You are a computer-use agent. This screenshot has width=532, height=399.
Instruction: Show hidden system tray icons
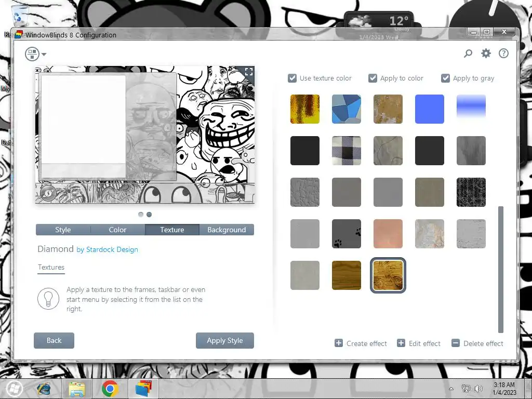tap(451, 389)
